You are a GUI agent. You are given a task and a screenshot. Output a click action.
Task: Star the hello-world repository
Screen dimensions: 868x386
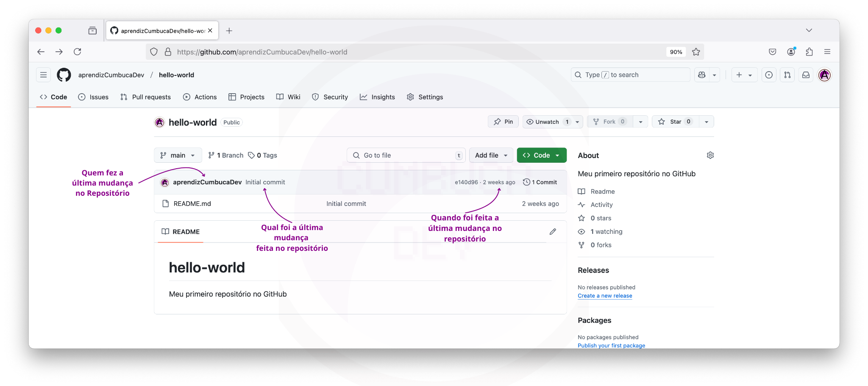[675, 122]
